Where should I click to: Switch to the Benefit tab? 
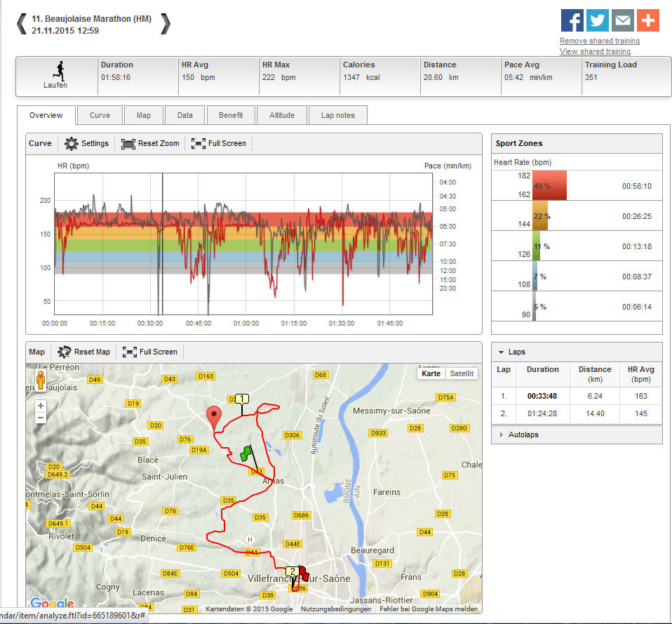231,115
